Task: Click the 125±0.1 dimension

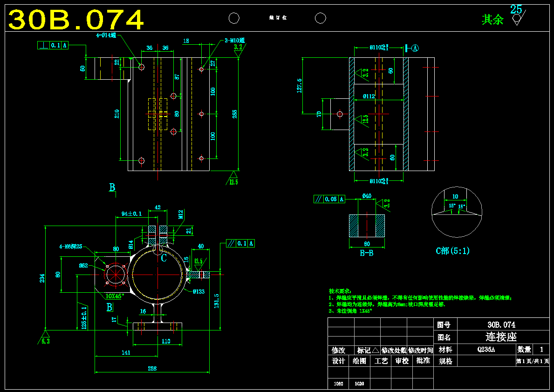Action: [x=84, y=318]
